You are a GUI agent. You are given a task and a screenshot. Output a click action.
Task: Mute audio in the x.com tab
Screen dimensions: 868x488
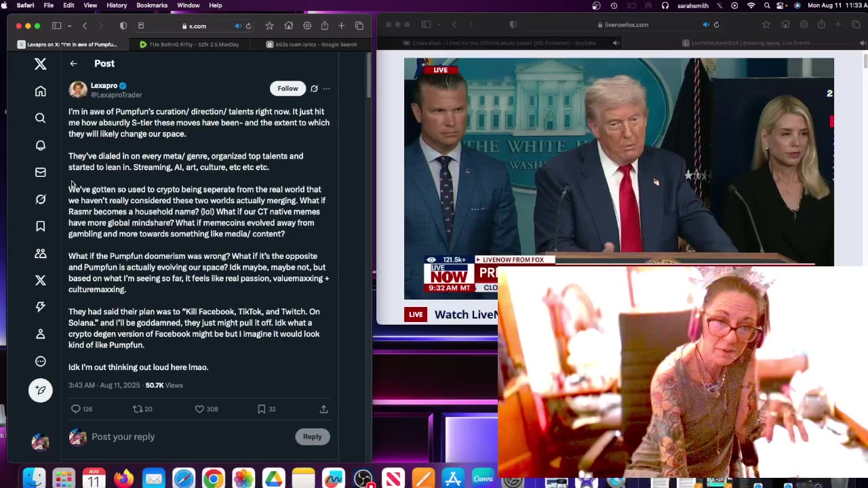pyautogui.click(x=237, y=26)
